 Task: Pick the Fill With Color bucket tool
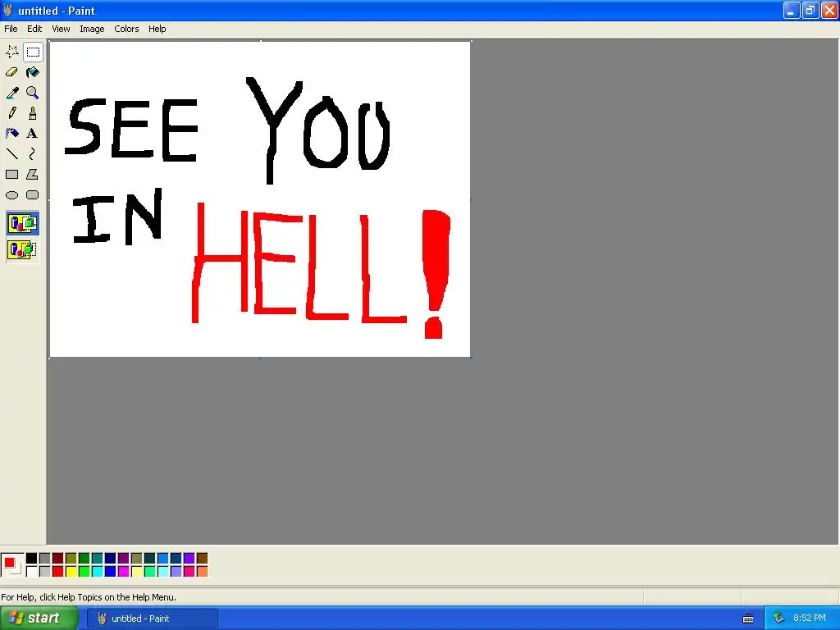tap(33, 72)
